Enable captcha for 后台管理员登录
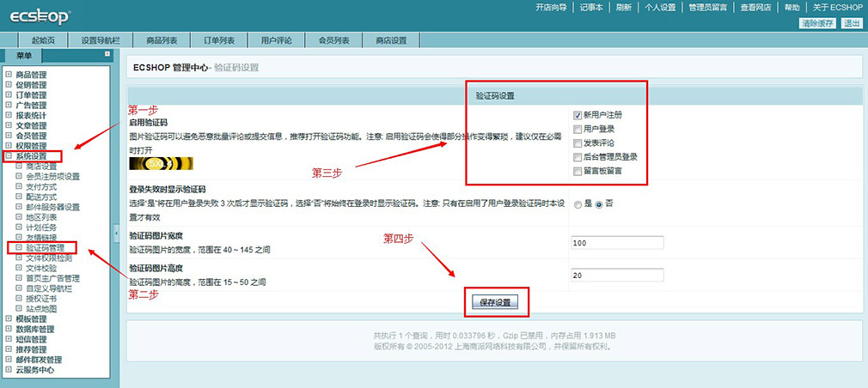Screen dimensions: 868x388 [578, 157]
